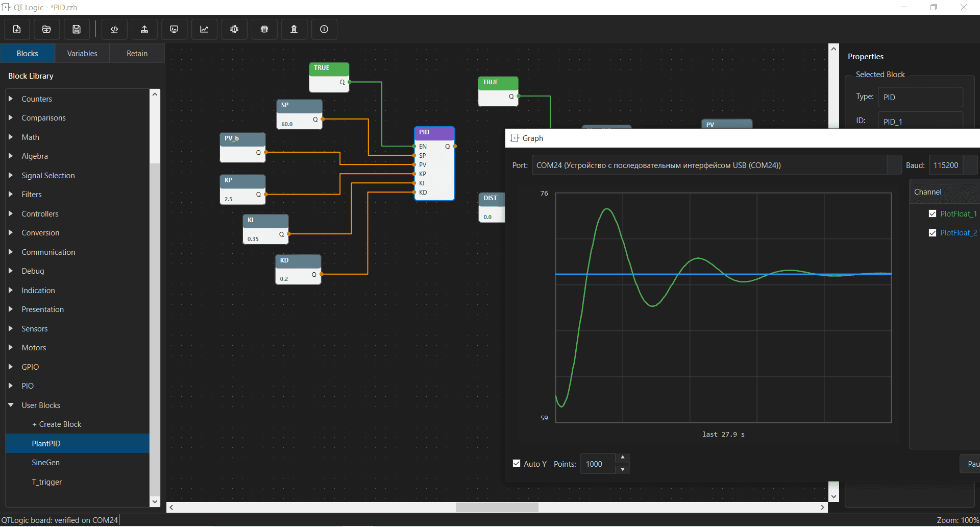Image resolution: width=980 pixels, height=527 pixels.
Task: Expand the Conversion category
Action: click(11, 232)
